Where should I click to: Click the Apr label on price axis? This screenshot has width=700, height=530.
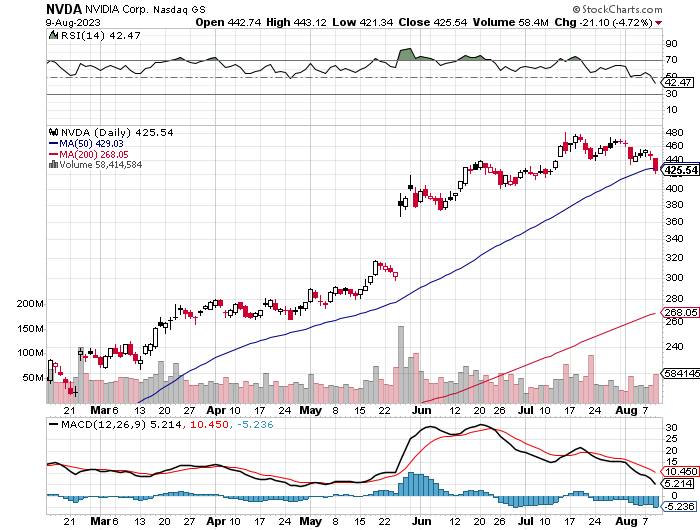point(216,410)
